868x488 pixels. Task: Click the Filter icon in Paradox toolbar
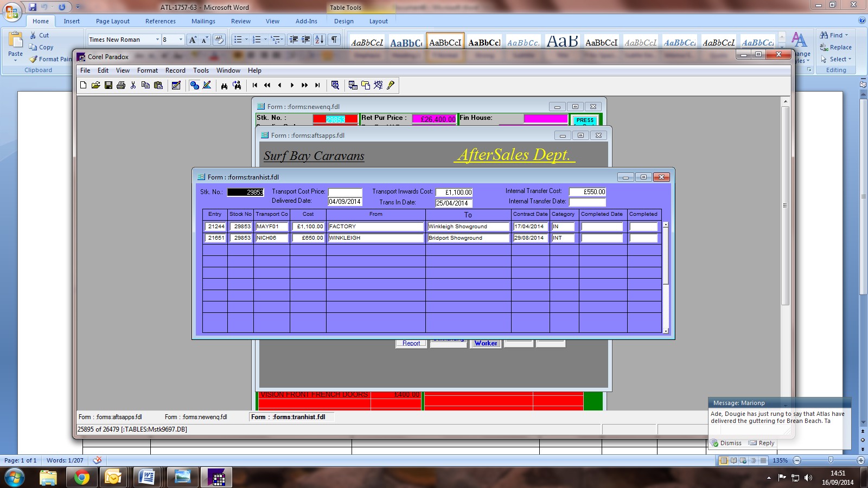[335, 85]
